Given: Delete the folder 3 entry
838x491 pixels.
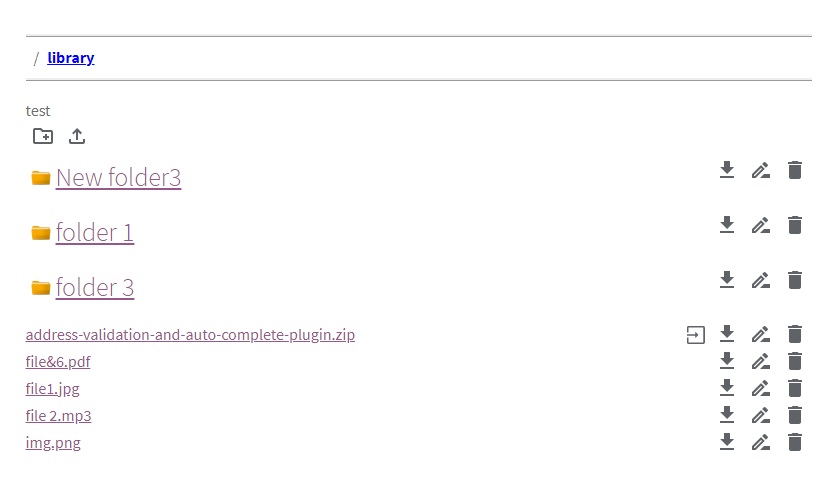Looking at the screenshot, I should 795,280.
